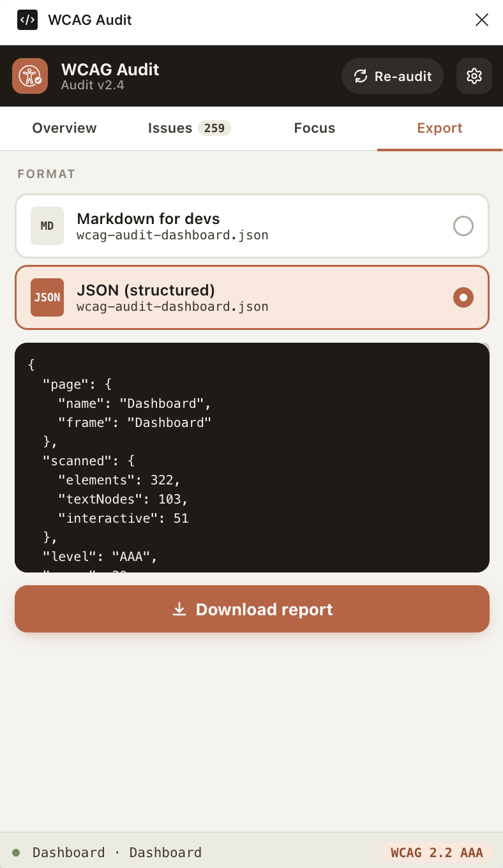Select the JSON (structured) radio button

463,297
